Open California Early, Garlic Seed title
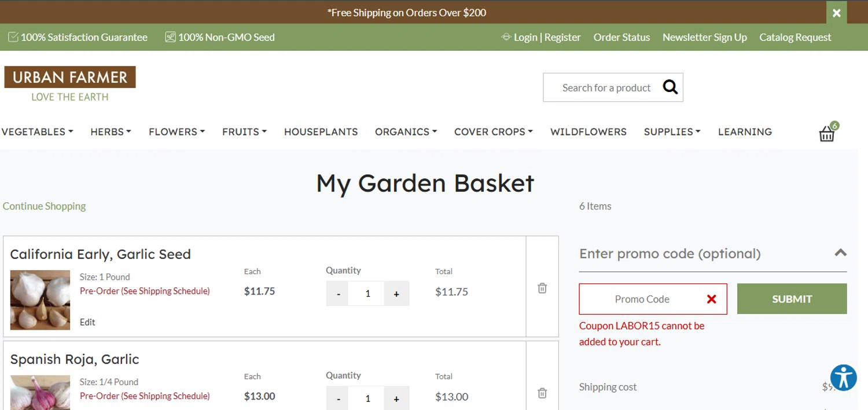This screenshot has height=410, width=868. click(100, 254)
